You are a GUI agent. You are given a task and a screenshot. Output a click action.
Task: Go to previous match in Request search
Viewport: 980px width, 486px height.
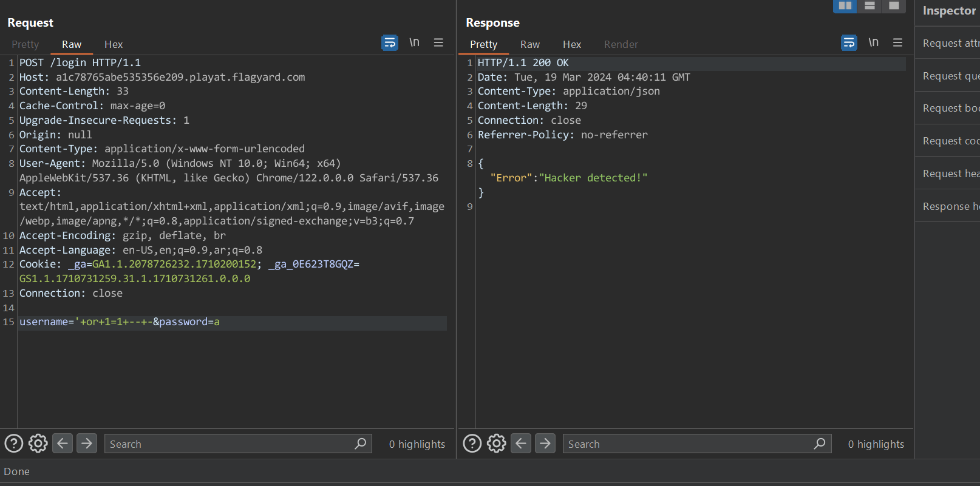click(63, 444)
